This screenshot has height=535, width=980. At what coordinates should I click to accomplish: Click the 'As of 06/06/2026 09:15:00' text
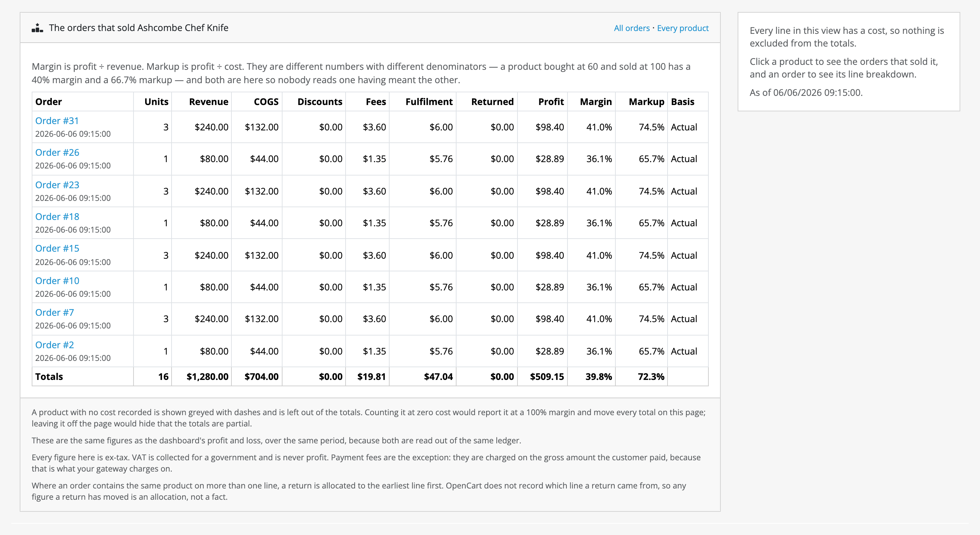point(806,92)
